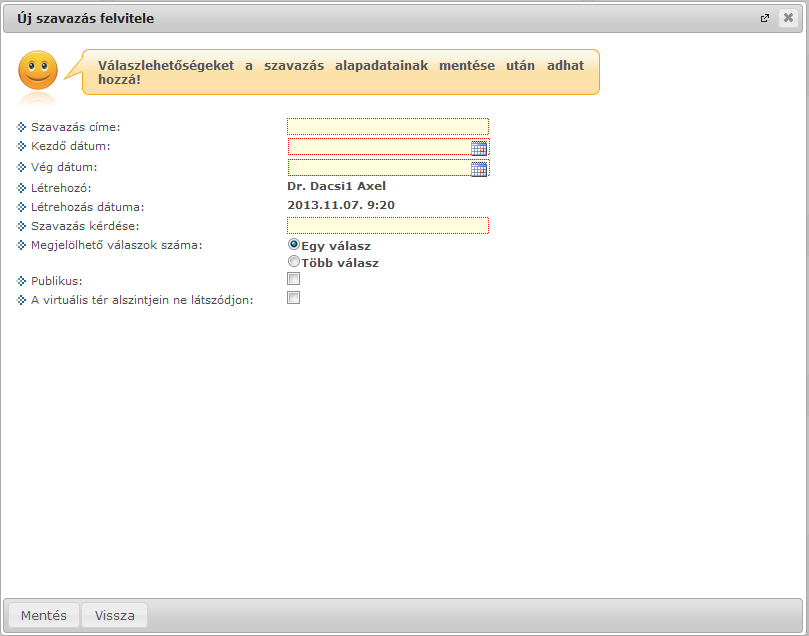Click the 'Szavazás címe:' label
The width and height of the screenshot is (809, 636).
pos(75,127)
